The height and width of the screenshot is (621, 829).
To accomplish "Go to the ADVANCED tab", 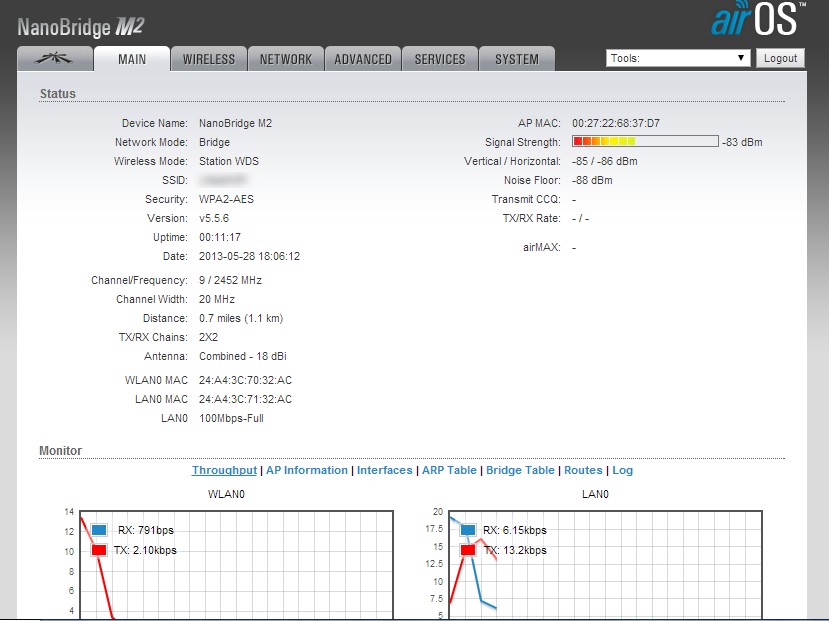I will 363,59.
